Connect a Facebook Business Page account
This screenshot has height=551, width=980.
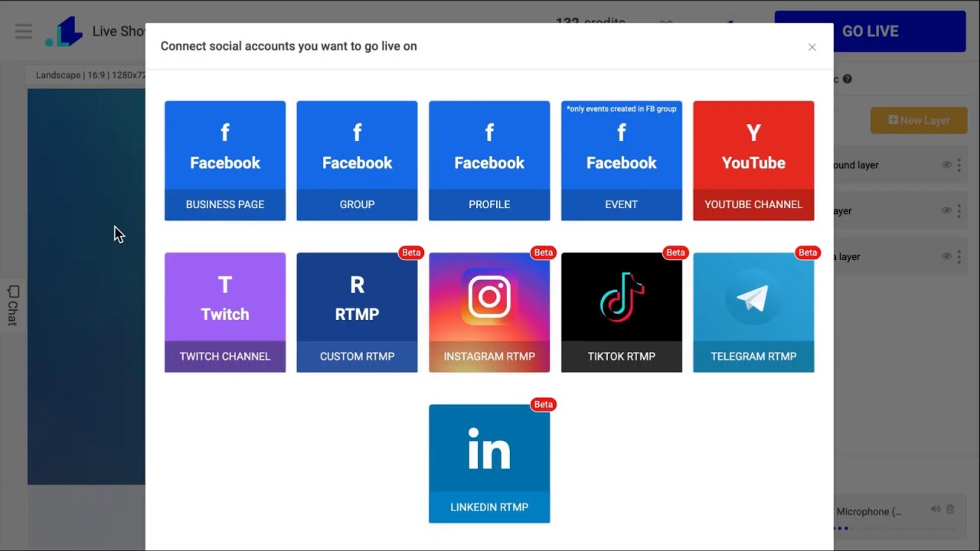225,161
